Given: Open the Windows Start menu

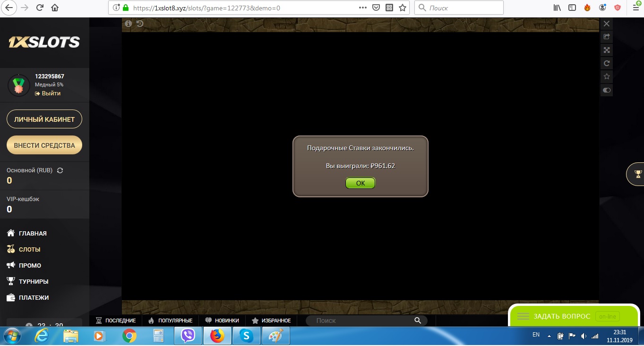Looking at the screenshot, I should point(13,336).
